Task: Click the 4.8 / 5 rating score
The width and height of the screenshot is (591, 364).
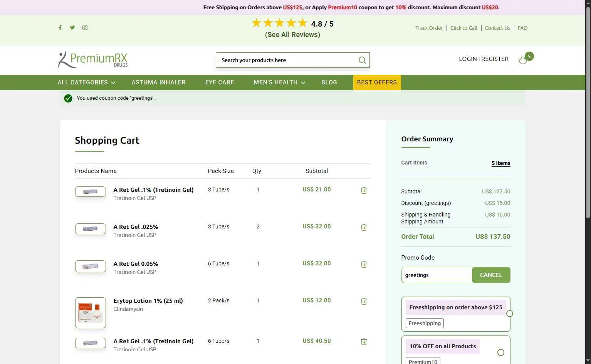Action: pos(322,24)
